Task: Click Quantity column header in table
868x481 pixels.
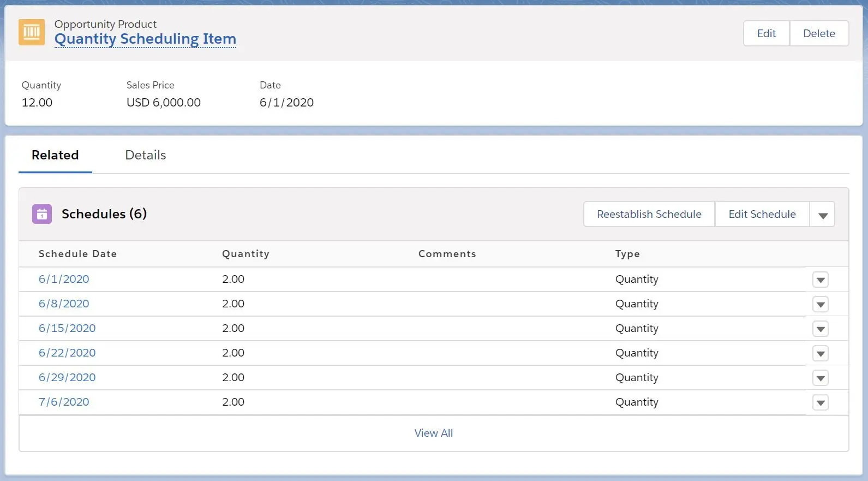Action: pos(246,254)
